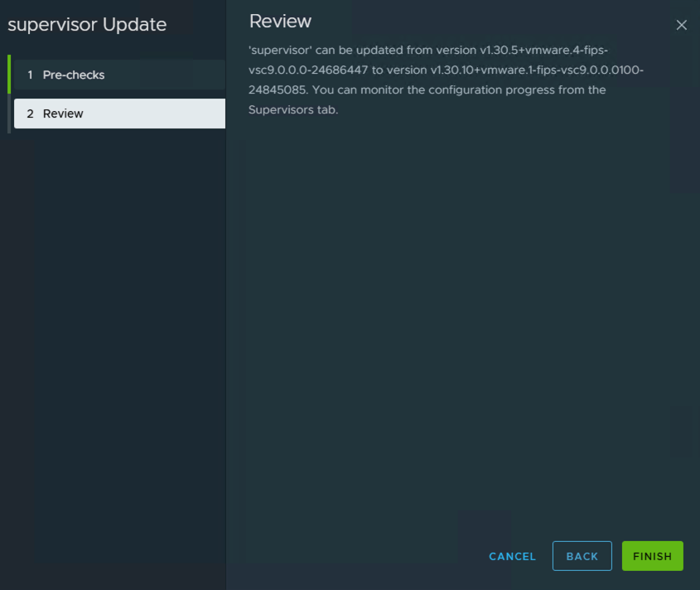The image size is (700, 590).
Task: Click step number 1 beside Pre-checks
Action: [x=30, y=75]
